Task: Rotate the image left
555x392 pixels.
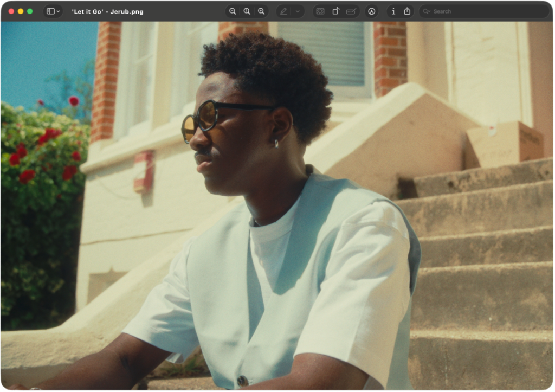Action: pos(335,11)
